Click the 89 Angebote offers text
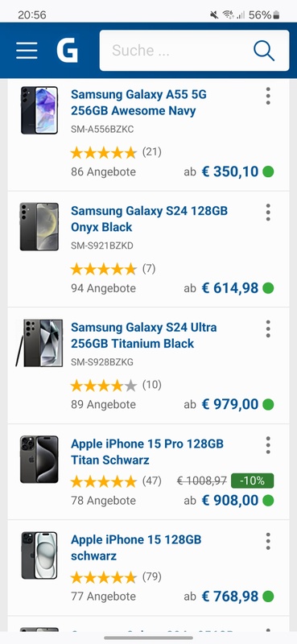 pyautogui.click(x=103, y=405)
